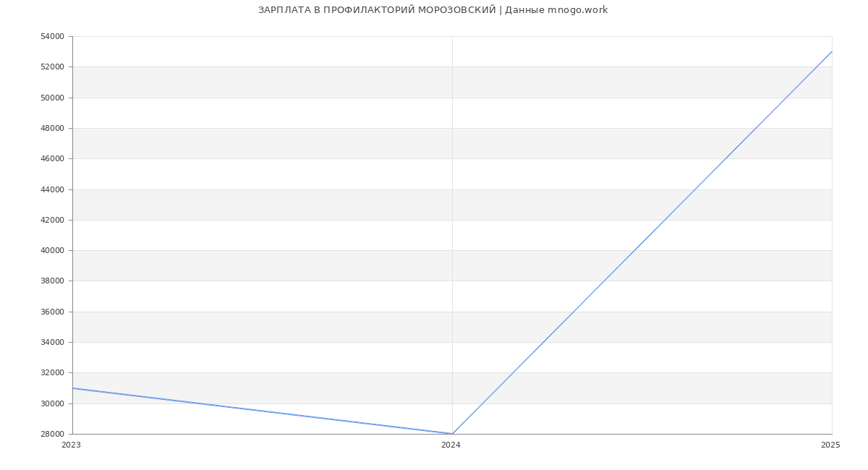Click the 2025 x-axis label
The image size is (868, 470).
click(830, 445)
